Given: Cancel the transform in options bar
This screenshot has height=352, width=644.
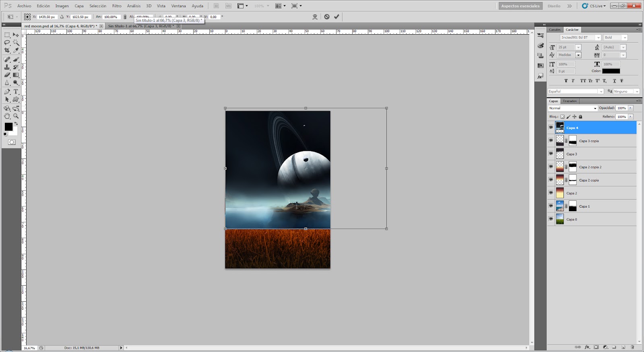Looking at the screenshot, I should (x=327, y=17).
